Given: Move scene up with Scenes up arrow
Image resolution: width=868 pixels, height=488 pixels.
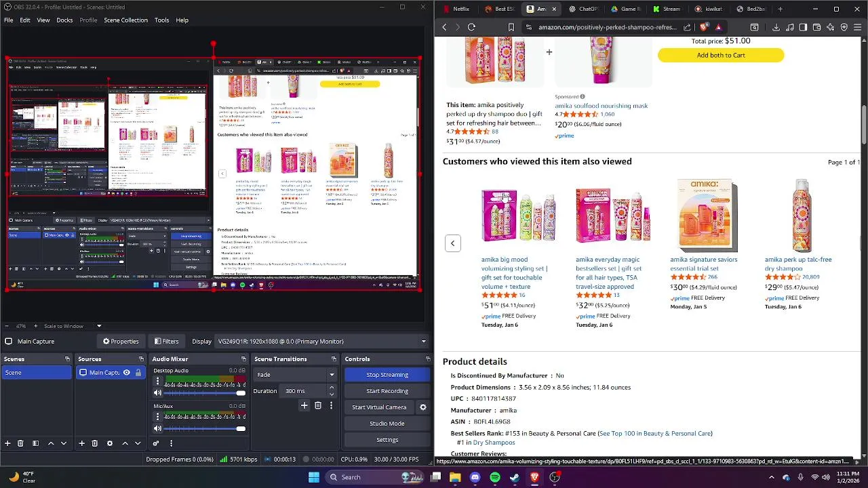Looking at the screenshot, I should click(x=51, y=443).
